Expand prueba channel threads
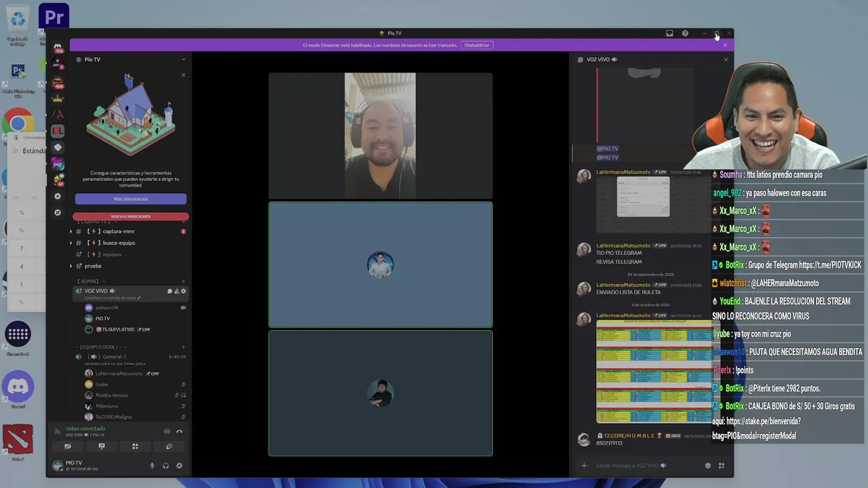 click(x=71, y=266)
